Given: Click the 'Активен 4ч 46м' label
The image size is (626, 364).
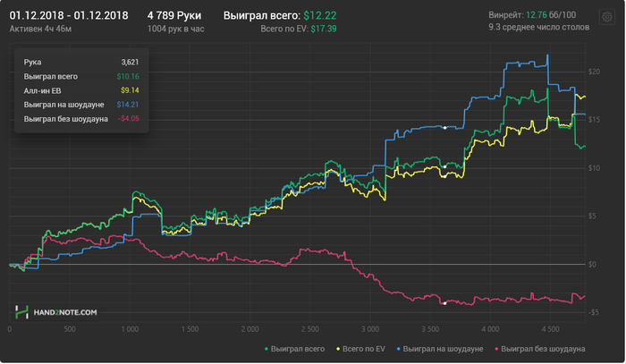Looking at the screenshot, I should (x=40, y=29).
